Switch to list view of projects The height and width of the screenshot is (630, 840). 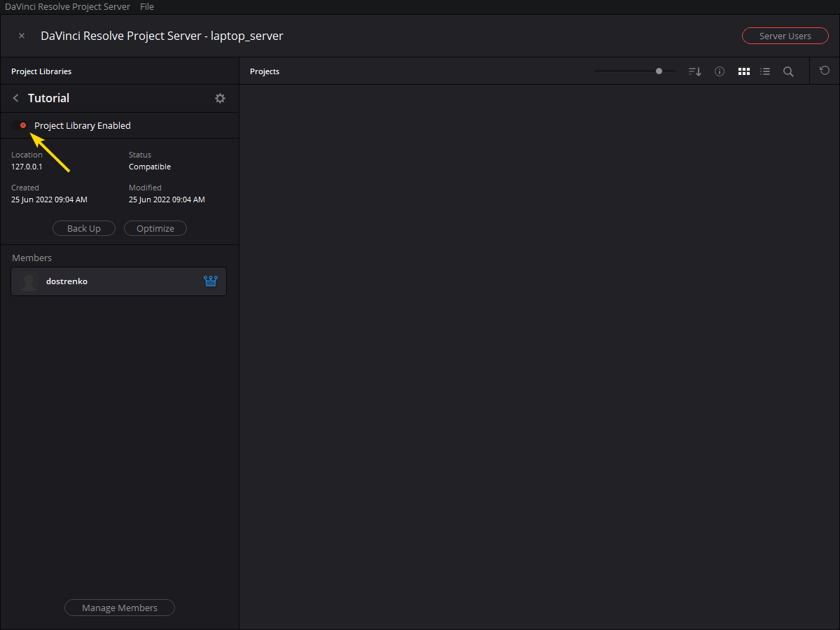(765, 71)
